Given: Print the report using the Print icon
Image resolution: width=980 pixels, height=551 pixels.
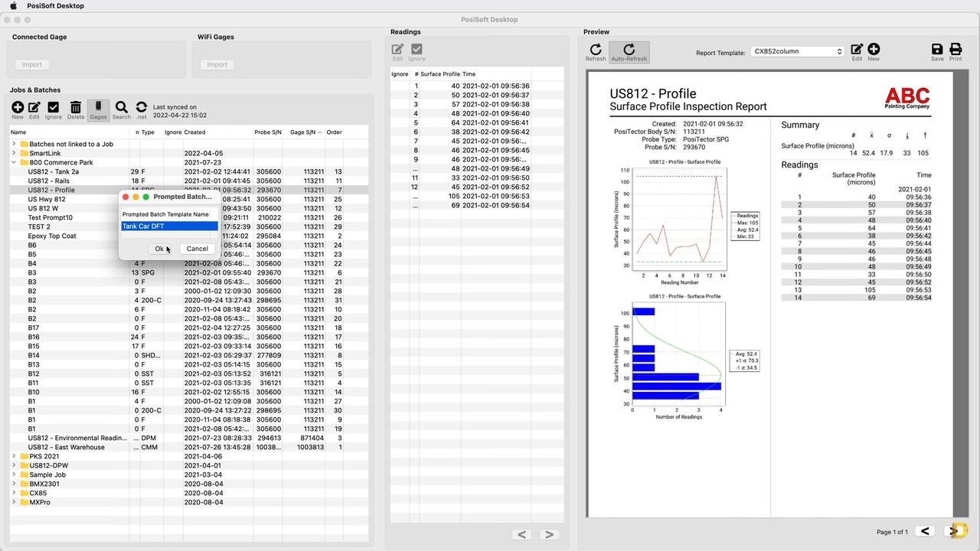Looking at the screenshot, I should click(x=955, y=51).
